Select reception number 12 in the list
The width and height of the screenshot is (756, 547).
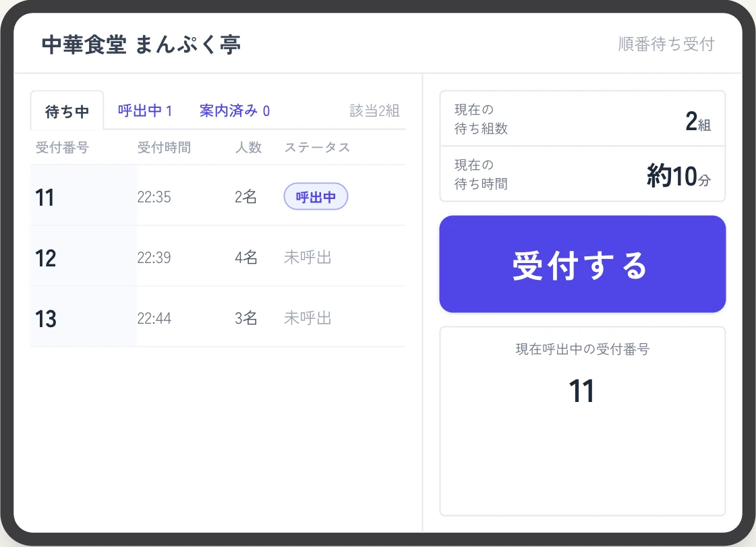tap(45, 258)
